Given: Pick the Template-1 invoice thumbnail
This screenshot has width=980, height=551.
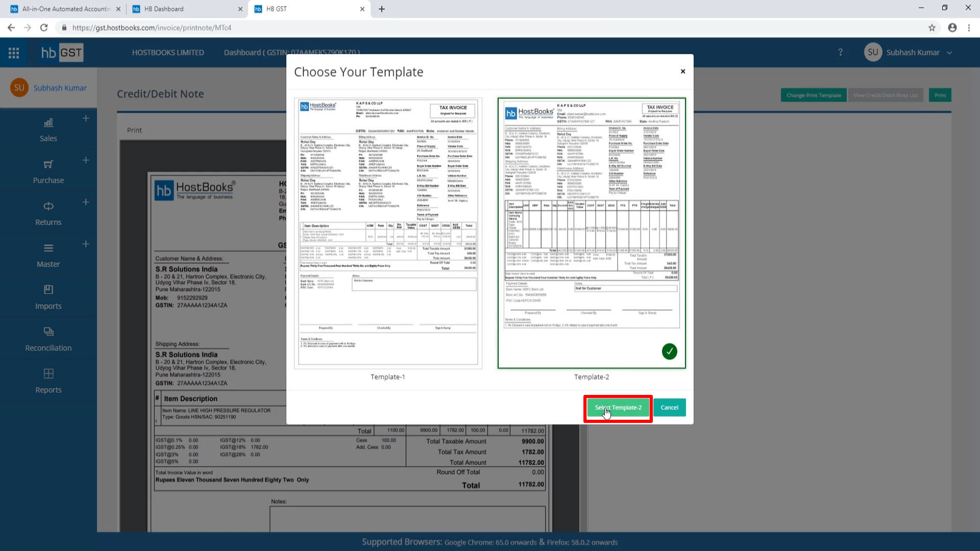Looking at the screenshot, I should click(388, 233).
